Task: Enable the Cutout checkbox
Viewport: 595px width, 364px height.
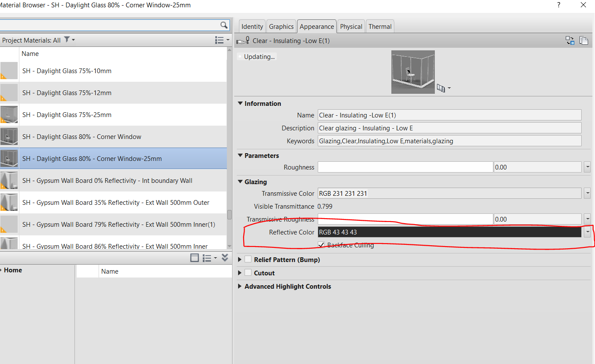Action: pyautogui.click(x=248, y=273)
